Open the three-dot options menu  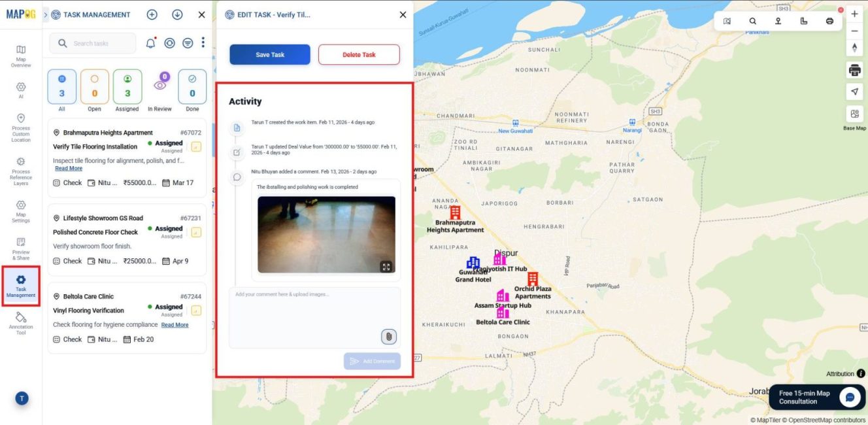[203, 42]
